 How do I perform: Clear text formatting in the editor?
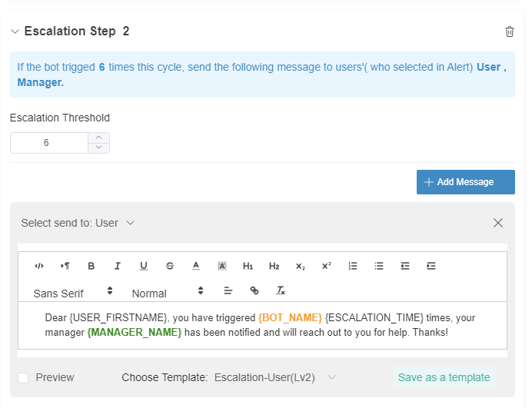281,290
